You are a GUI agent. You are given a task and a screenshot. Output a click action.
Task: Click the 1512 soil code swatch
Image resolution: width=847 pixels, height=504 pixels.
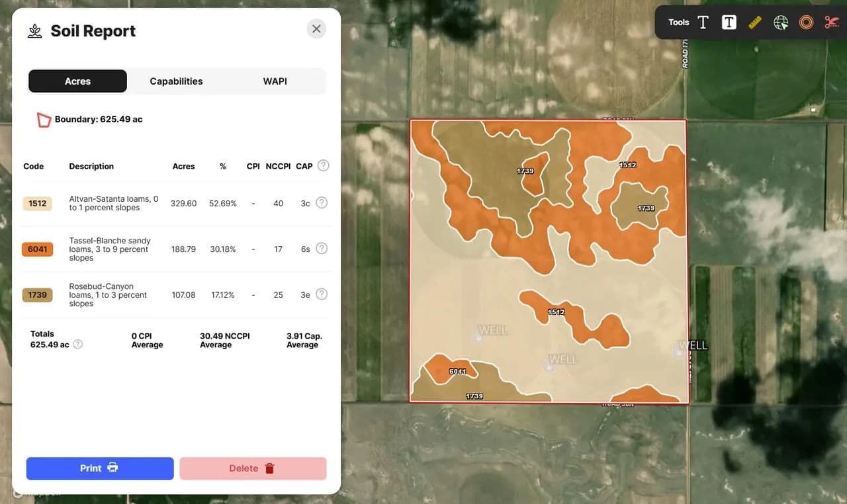[37, 204]
